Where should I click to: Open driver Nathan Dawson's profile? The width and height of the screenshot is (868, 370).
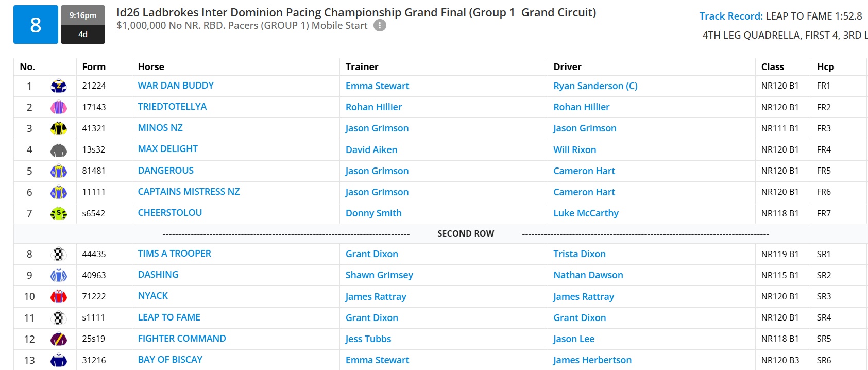click(588, 275)
